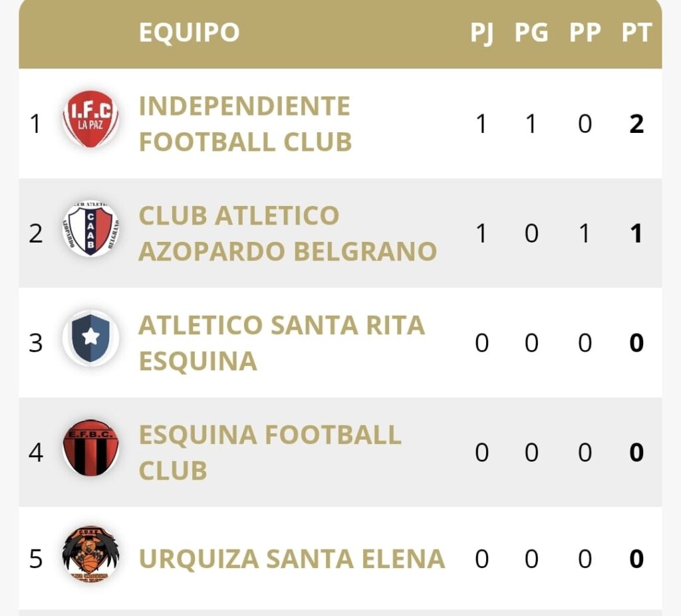Click the PJ column header
681x616 pixels.
click(x=481, y=32)
